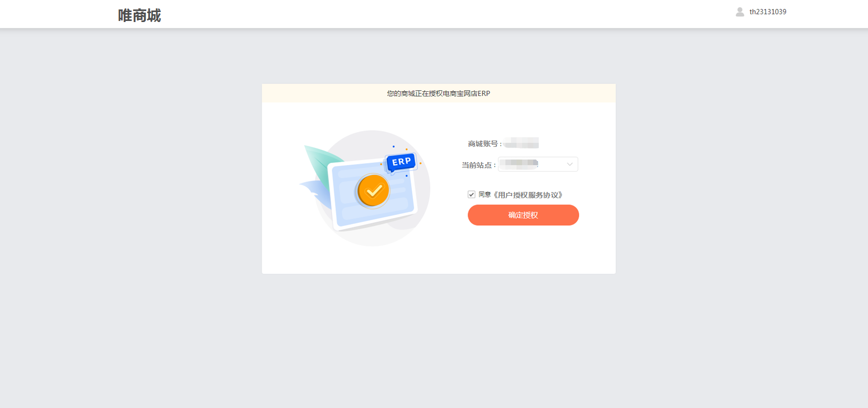Click the ERP authorization notice banner
This screenshot has height=408, width=868.
tap(439, 93)
